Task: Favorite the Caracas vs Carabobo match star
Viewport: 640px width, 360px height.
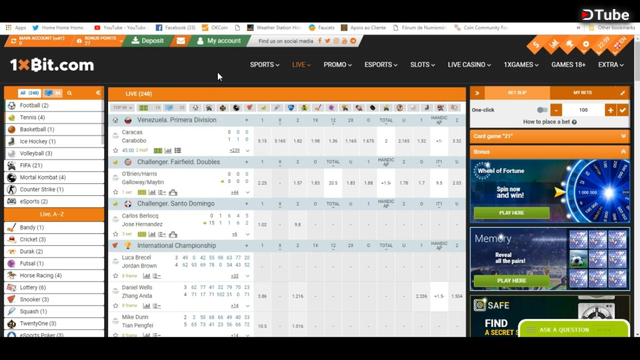Action: [116, 151]
